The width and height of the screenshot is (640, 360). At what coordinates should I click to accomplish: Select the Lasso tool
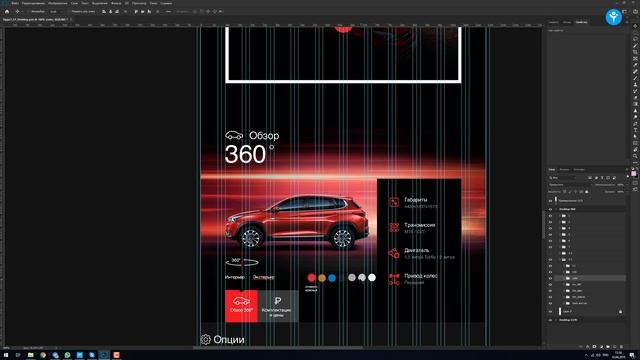pyautogui.click(x=635, y=39)
